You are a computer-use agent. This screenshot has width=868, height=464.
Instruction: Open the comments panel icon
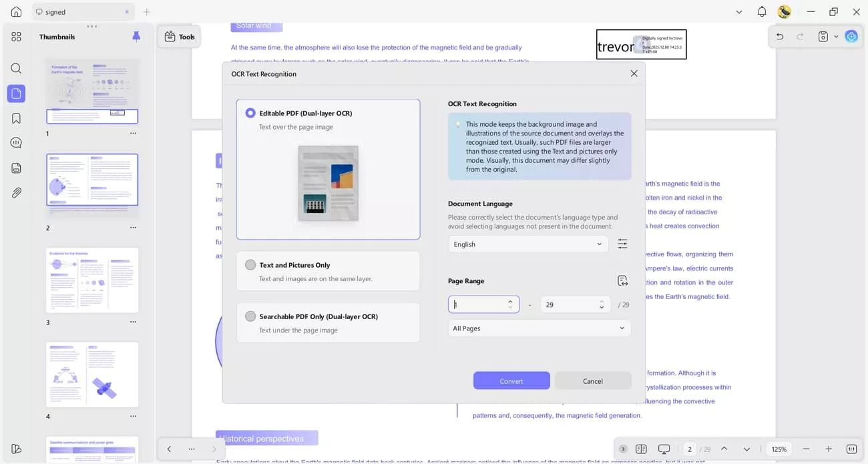click(x=16, y=143)
